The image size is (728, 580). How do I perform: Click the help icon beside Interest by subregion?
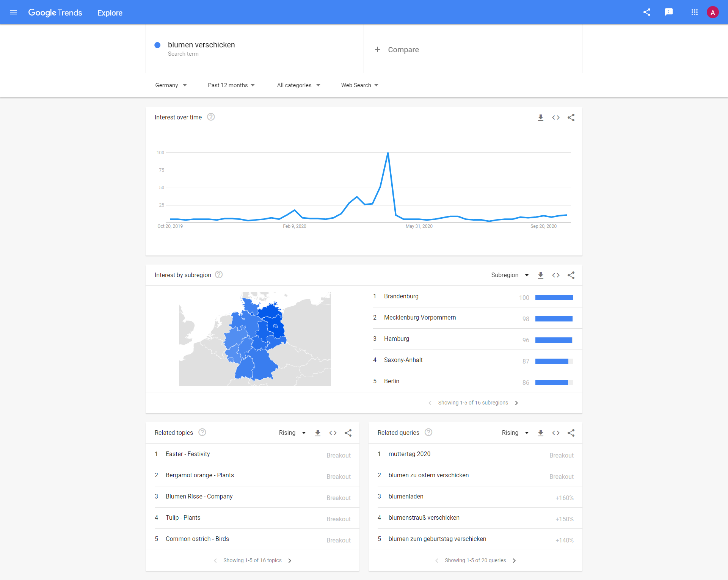pos(219,275)
